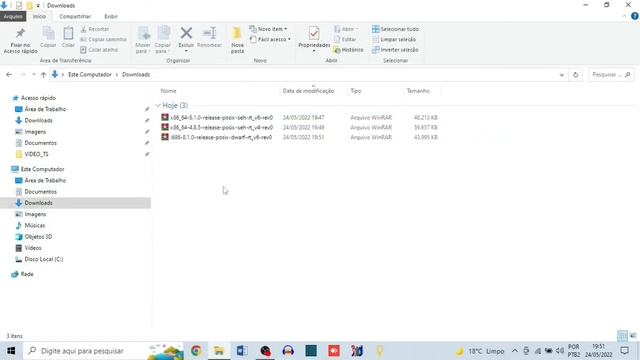Sort by Tamanho column header
The width and height of the screenshot is (640, 360).
coord(418,91)
